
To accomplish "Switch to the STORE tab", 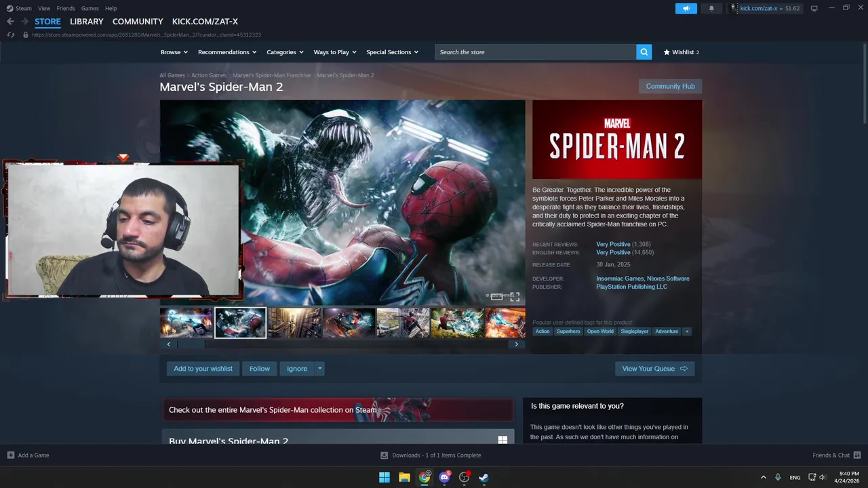I will [47, 22].
